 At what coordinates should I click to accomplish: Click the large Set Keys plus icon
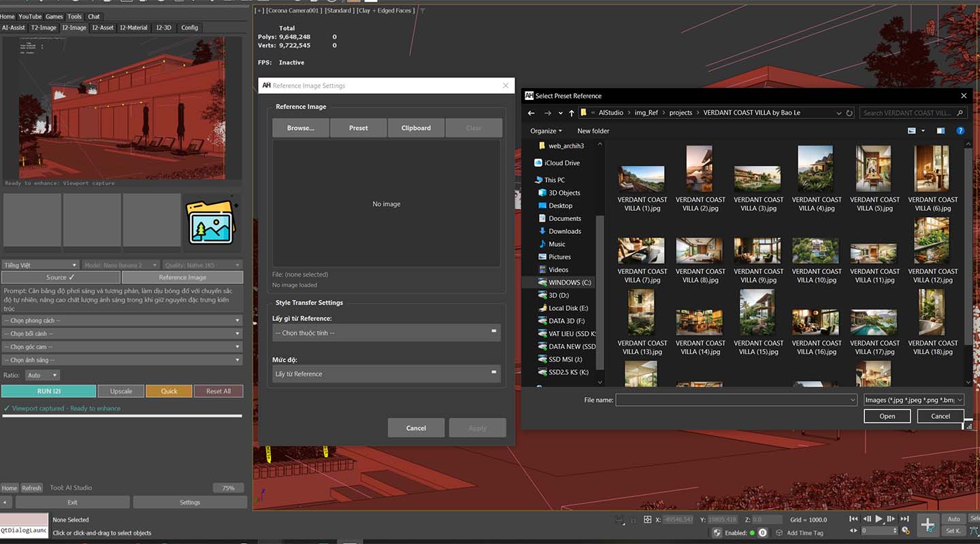pyautogui.click(x=928, y=525)
